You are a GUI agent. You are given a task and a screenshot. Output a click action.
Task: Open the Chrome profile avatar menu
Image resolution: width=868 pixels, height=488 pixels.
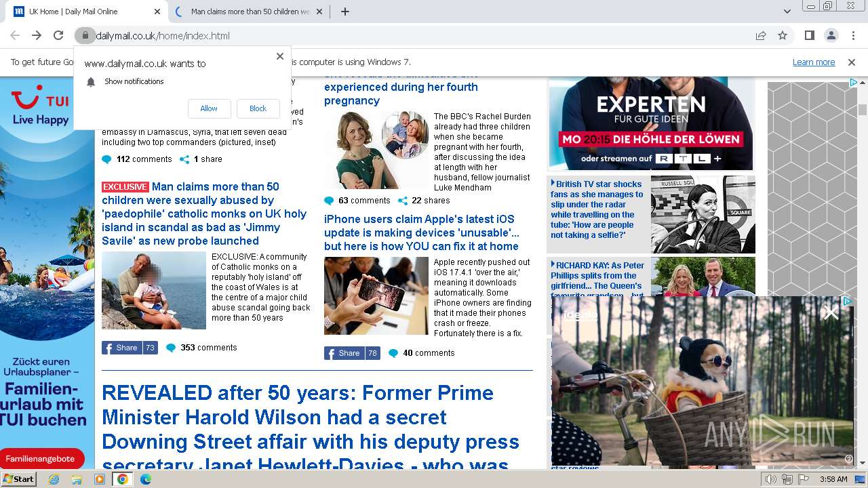(831, 35)
